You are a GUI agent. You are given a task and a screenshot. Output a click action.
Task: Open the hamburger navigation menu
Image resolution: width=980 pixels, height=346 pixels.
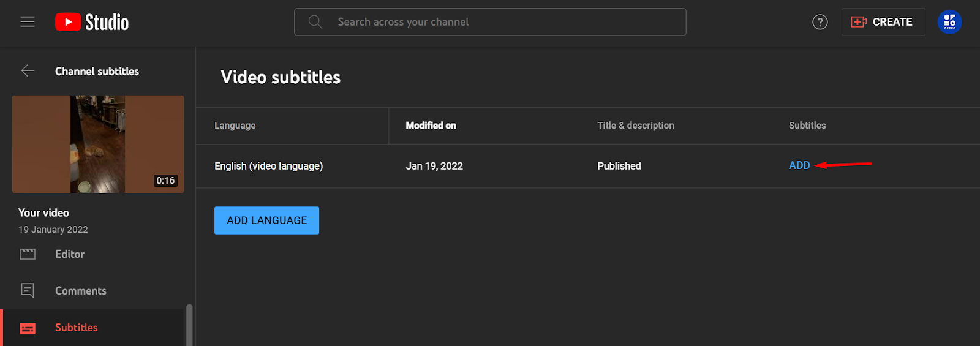[28, 22]
